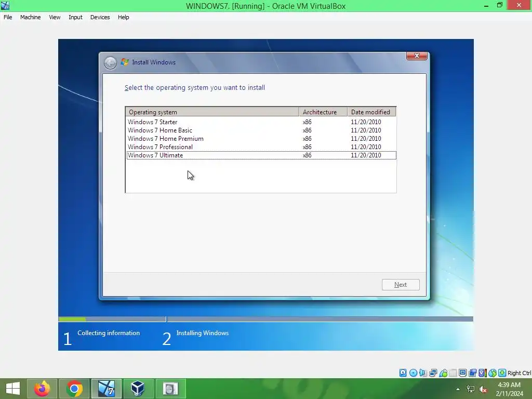Open the Windows Start button

[13, 389]
